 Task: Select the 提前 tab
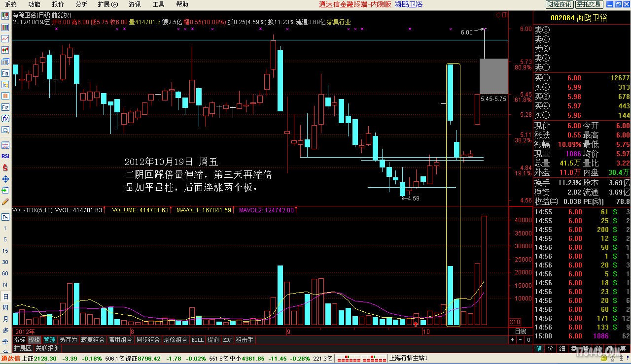click(213, 340)
